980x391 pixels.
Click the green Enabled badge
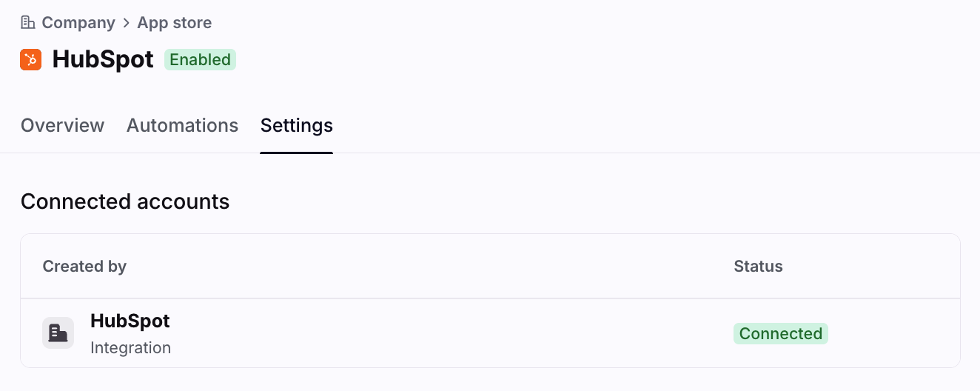pyautogui.click(x=200, y=60)
